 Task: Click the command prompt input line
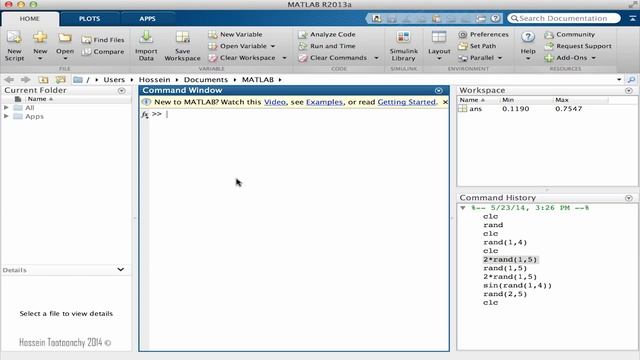[299, 114]
